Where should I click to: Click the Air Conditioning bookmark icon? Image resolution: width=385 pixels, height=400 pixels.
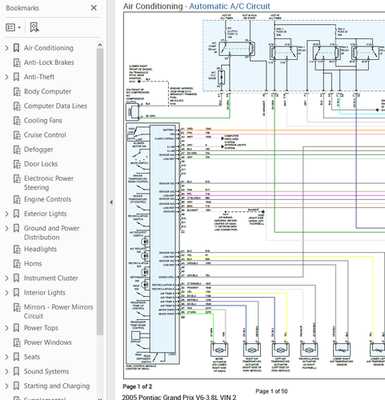pyautogui.click(x=16, y=48)
